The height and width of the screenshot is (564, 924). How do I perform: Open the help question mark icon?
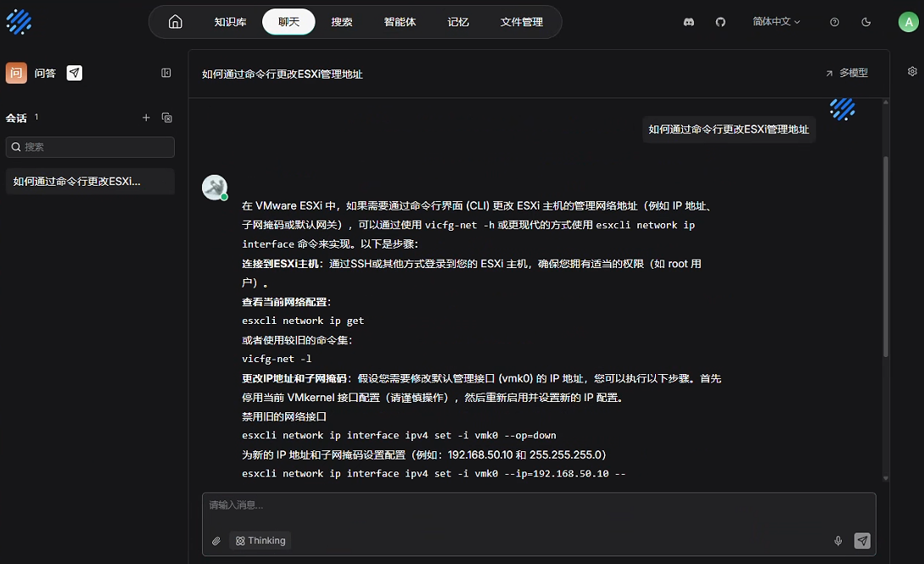click(834, 22)
